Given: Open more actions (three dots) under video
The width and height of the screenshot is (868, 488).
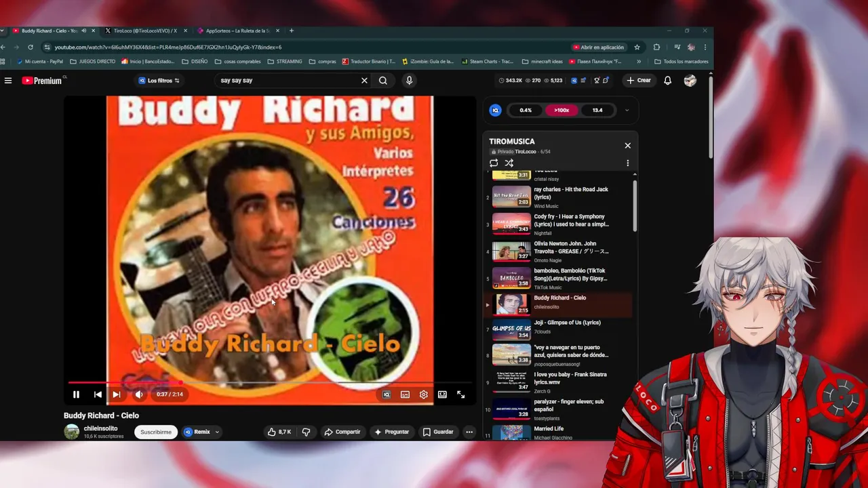Looking at the screenshot, I should point(469,432).
